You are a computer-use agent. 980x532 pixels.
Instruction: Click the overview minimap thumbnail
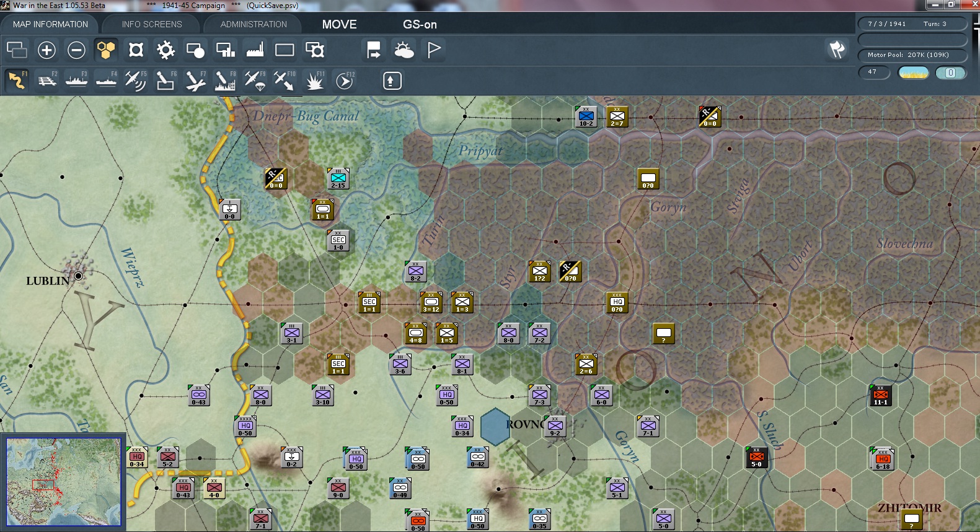[x=63, y=482]
